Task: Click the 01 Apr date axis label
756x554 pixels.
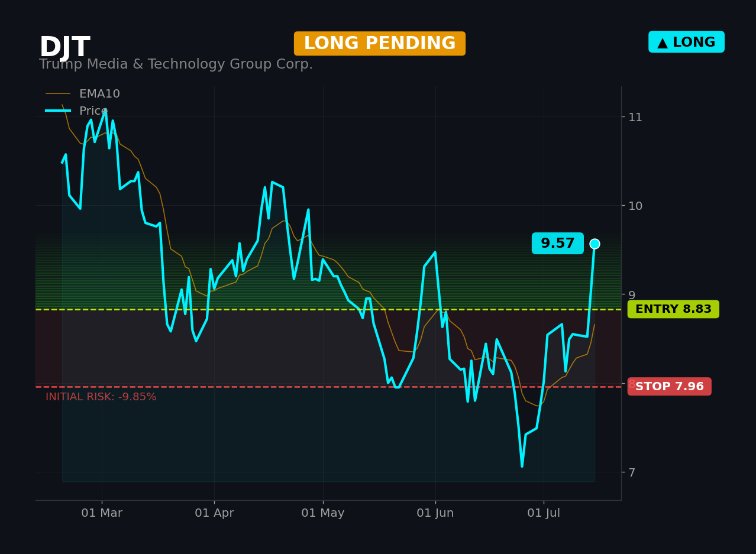Action: [x=214, y=513]
